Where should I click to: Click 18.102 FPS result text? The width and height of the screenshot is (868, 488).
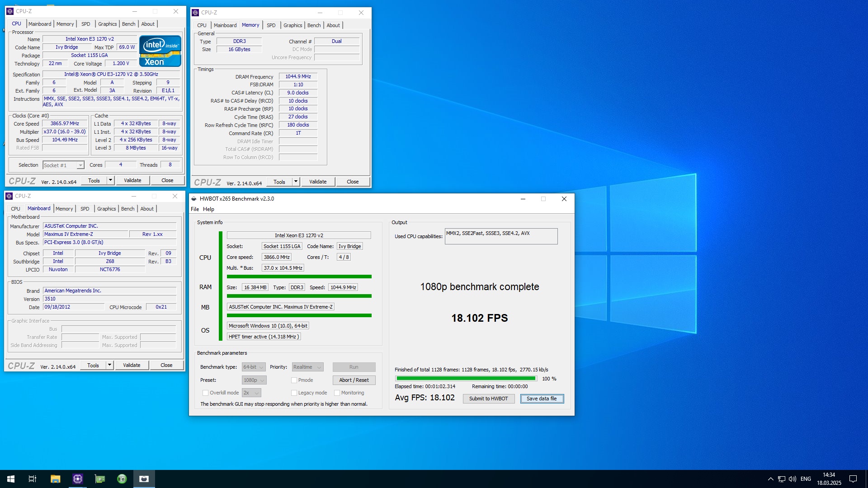click(479, 318)
